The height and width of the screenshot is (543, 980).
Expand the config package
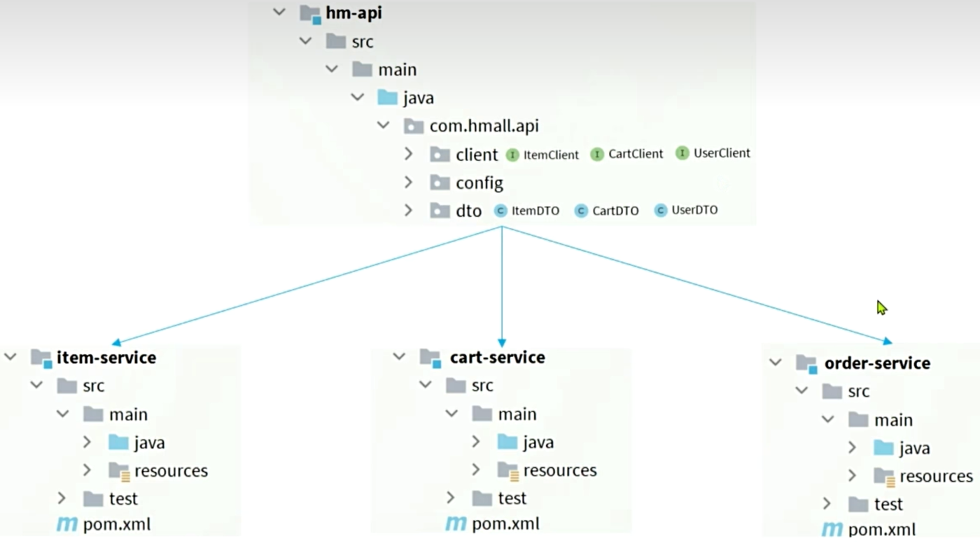pos(409,182)
